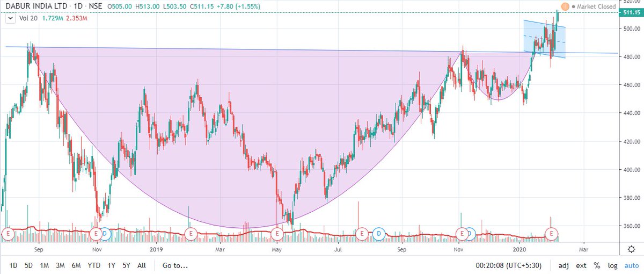Select the 5Y range
This screenshot has height=274, width=644.
point(126,265)
